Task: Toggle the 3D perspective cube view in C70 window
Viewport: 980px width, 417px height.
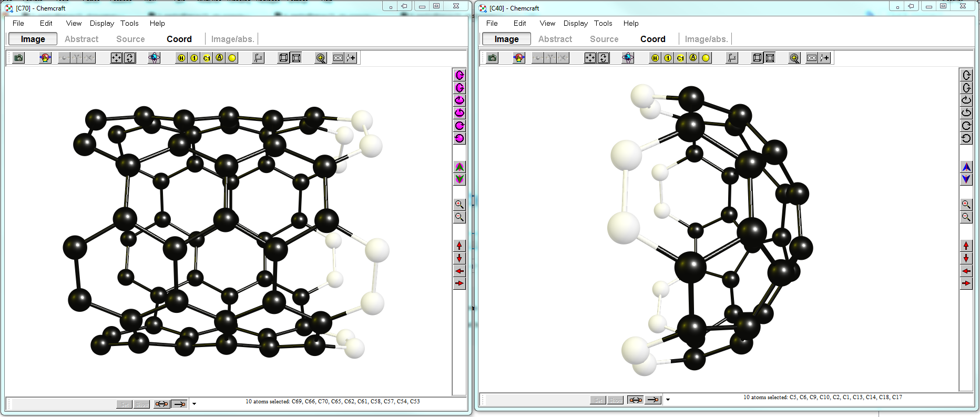Action: click(283, 58)
